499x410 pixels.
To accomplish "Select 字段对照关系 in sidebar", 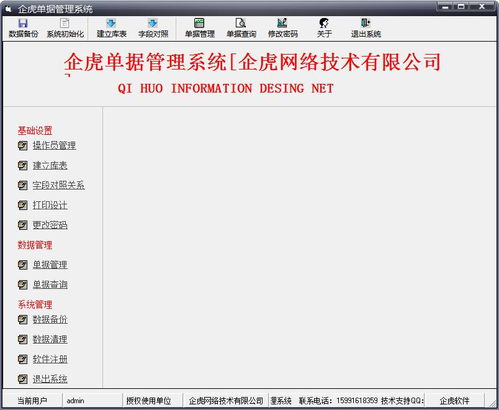I will [58, 185].
